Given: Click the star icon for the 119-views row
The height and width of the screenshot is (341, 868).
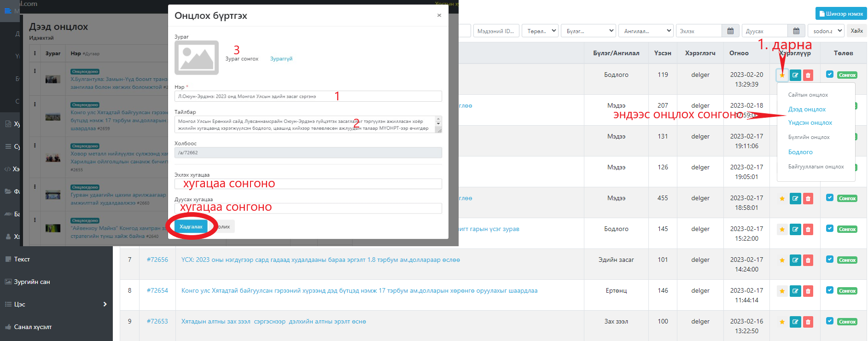Looking at the screenshot, I should (782, 75).
